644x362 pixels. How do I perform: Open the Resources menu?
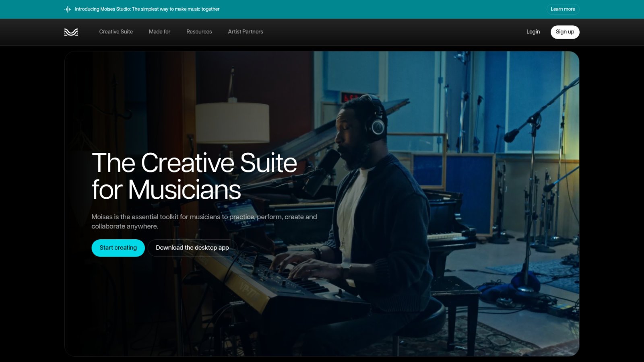[x=199, y=32]
